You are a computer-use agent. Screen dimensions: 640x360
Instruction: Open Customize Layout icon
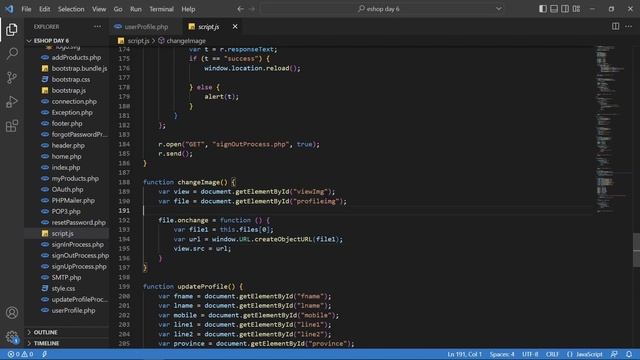[576, 9]
